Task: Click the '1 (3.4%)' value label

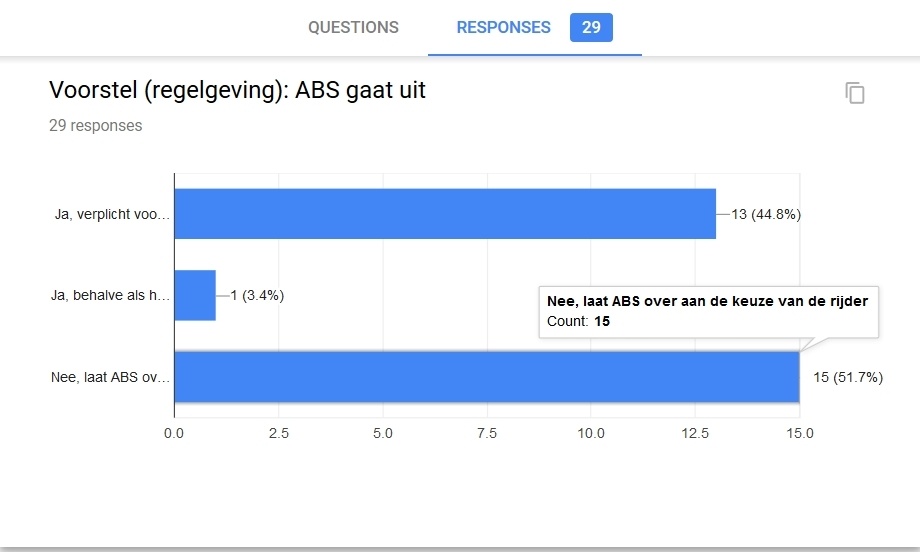Action: coord(257,295)
